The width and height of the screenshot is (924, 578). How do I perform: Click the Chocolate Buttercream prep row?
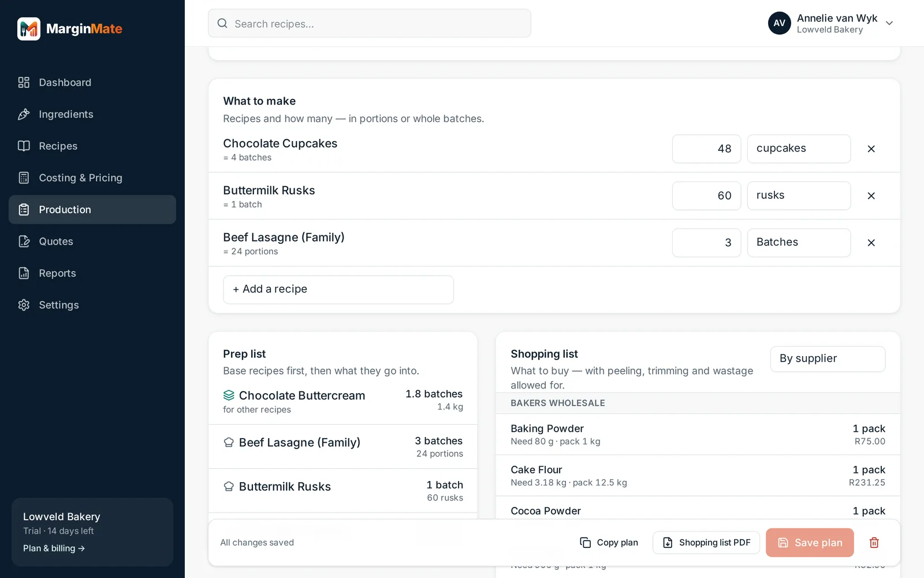point(343,402)
